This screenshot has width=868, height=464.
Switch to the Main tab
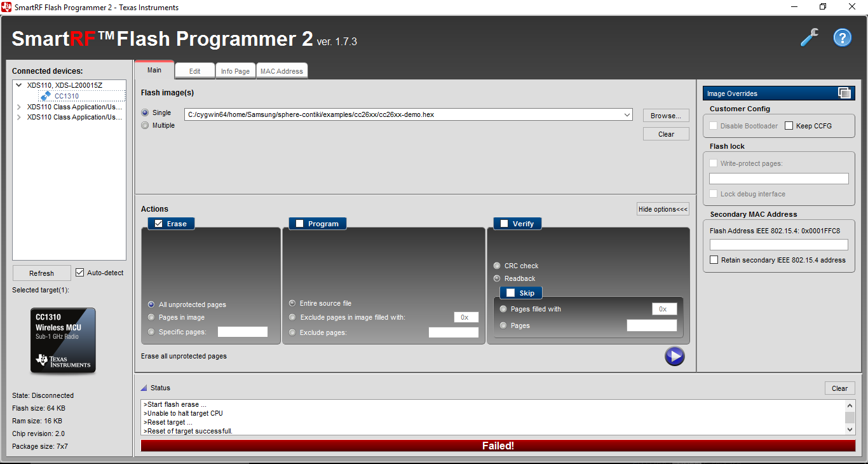tap(154, 70)
